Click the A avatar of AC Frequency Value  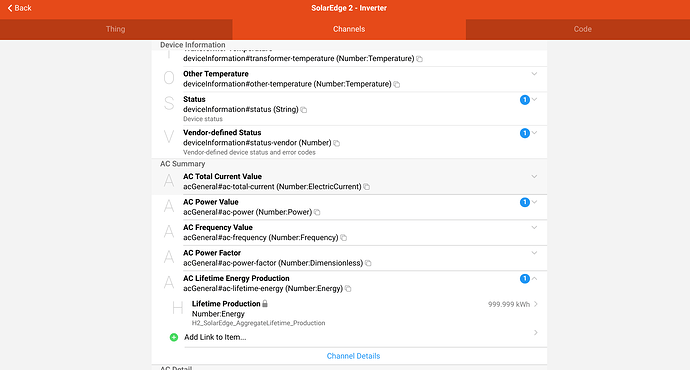(x=169, y=231)
